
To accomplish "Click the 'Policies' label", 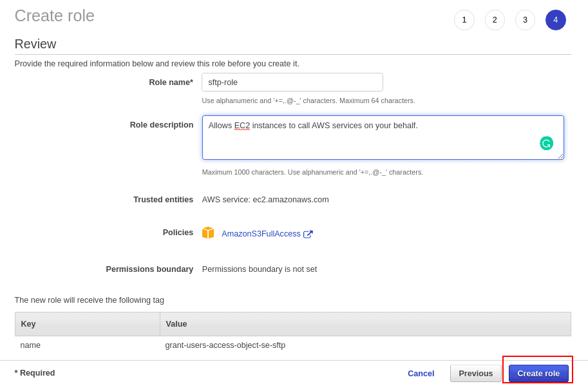I will click(x=178, y=233).
